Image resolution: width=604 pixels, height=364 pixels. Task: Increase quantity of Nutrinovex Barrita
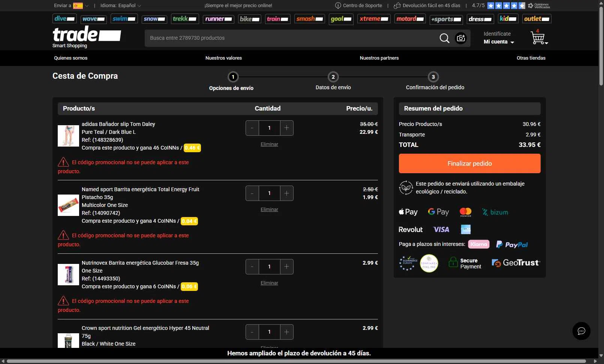pos(286,267)
